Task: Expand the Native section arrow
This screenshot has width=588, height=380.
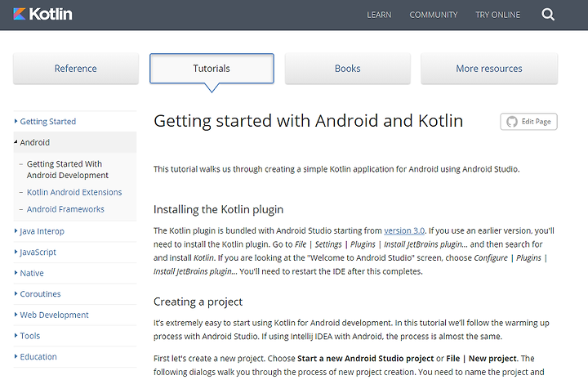Action: 16,273
